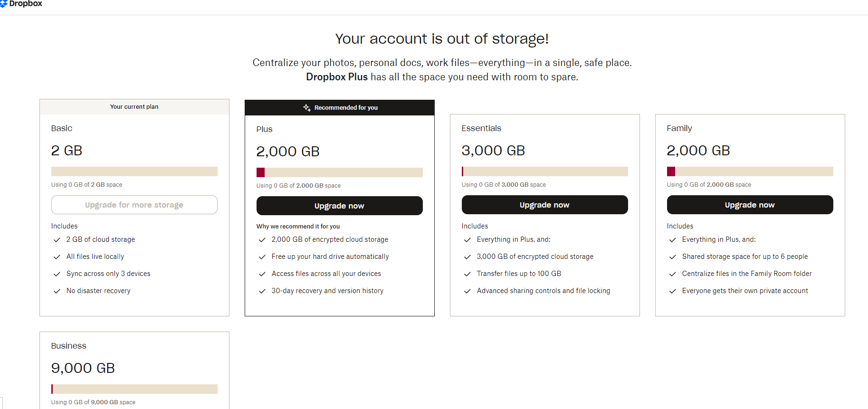868x409 pixels.
Task: Click checkmark beside Sync across only 3 devices
Action: [x=57, y=274]
